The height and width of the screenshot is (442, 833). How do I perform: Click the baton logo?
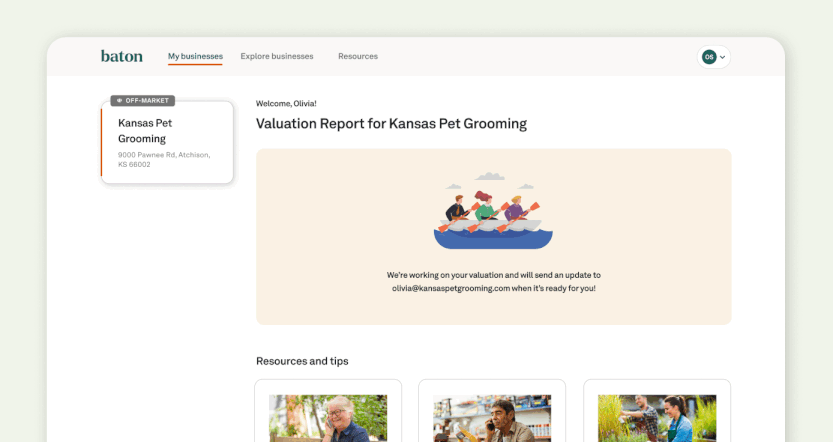pyautogui.click(x=122, y=56)
